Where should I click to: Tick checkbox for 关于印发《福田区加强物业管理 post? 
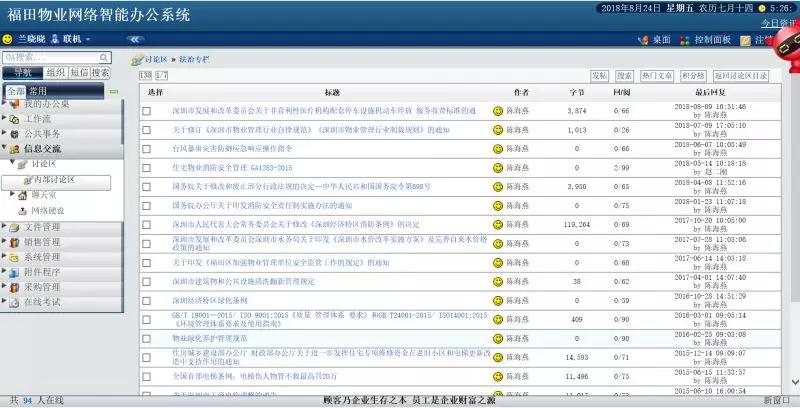click(x=147, y=263)
